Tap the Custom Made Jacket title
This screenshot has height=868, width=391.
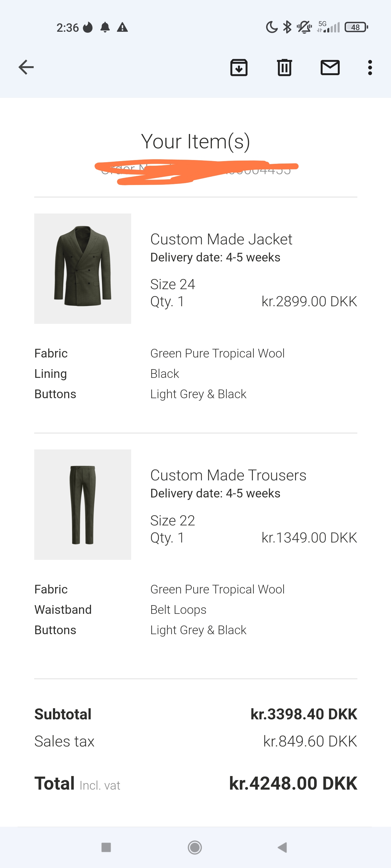(x=221, y=239)
